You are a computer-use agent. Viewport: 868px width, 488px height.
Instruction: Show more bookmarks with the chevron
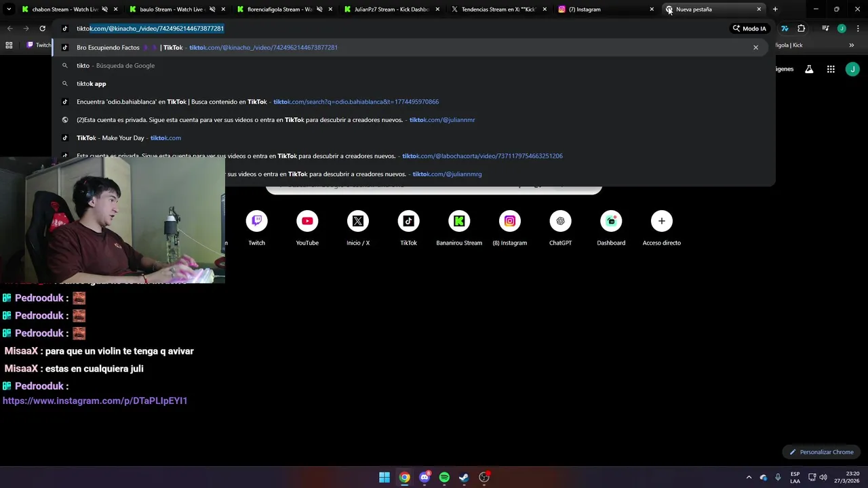tap(852, 45)
